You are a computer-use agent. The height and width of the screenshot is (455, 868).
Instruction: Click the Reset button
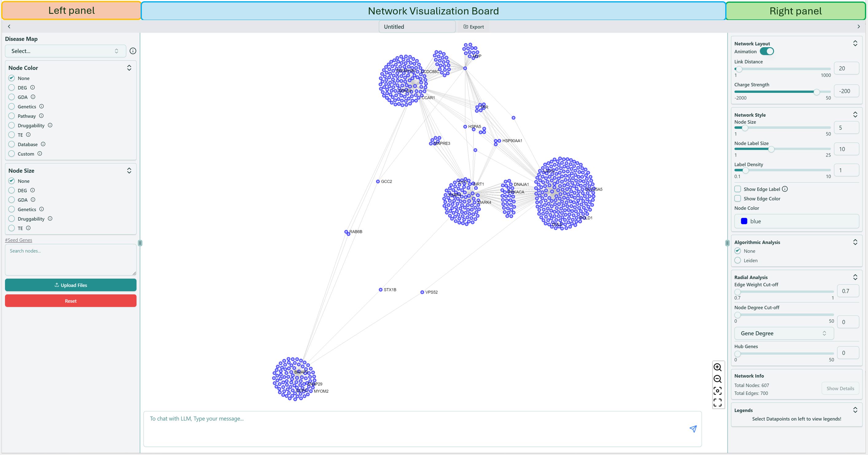(x=70, y=300)
